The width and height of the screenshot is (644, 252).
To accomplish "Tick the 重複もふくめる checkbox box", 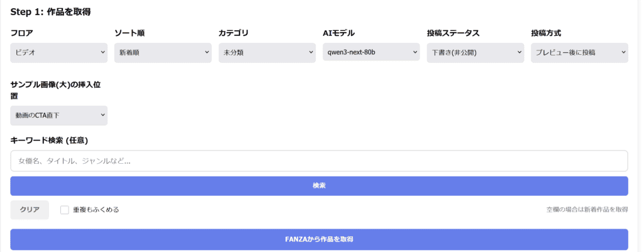I will click(65, 210).
